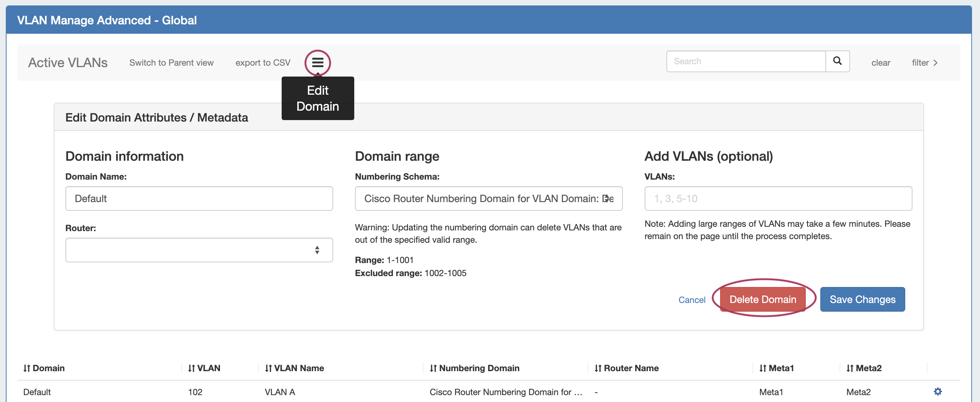This screenshot has width=980, height=402.
Task: Sort table by VLAN Name column
Action: tap(294, 368)
